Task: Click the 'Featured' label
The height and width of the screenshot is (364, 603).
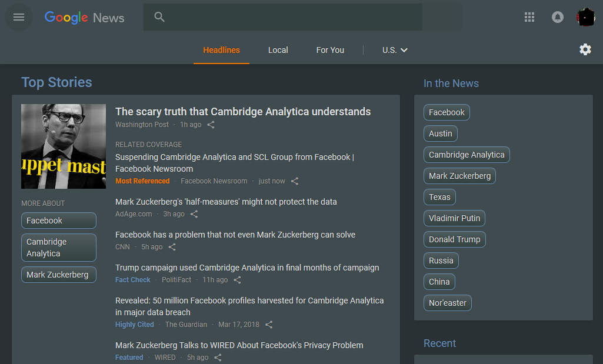Action: click(129, 358)
